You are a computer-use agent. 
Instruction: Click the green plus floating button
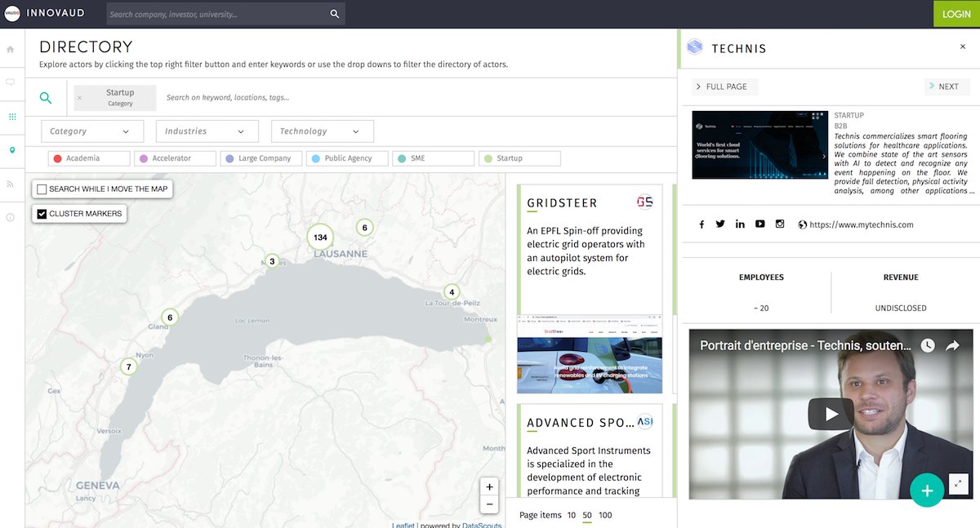click(927, 490)
